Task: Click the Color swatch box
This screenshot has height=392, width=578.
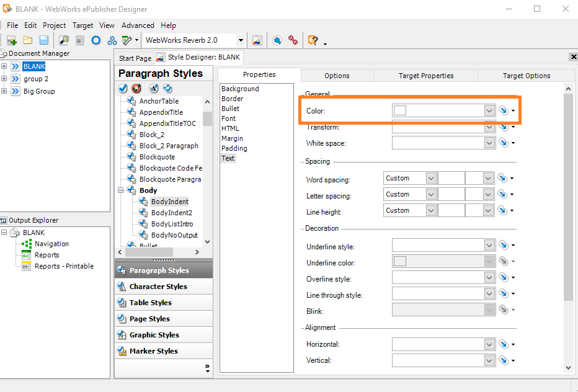Action: coord(400,110)
